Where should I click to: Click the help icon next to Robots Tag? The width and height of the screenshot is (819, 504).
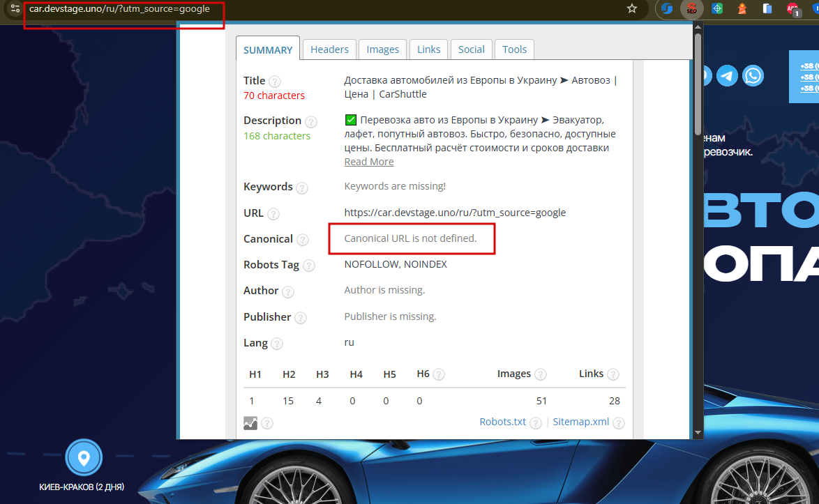coord(308,266)
